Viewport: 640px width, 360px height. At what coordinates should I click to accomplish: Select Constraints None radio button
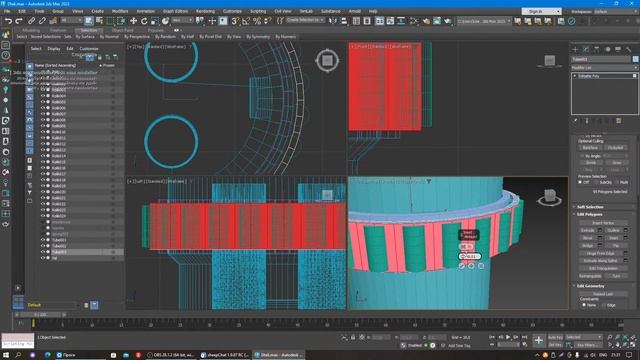[x=584, y=305]
